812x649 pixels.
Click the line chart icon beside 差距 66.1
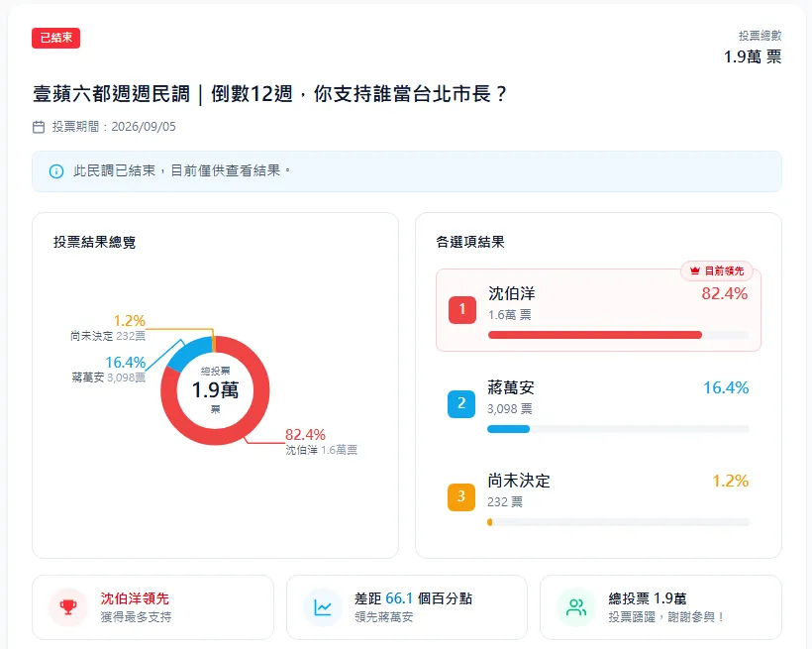click(x=323, y=607)
